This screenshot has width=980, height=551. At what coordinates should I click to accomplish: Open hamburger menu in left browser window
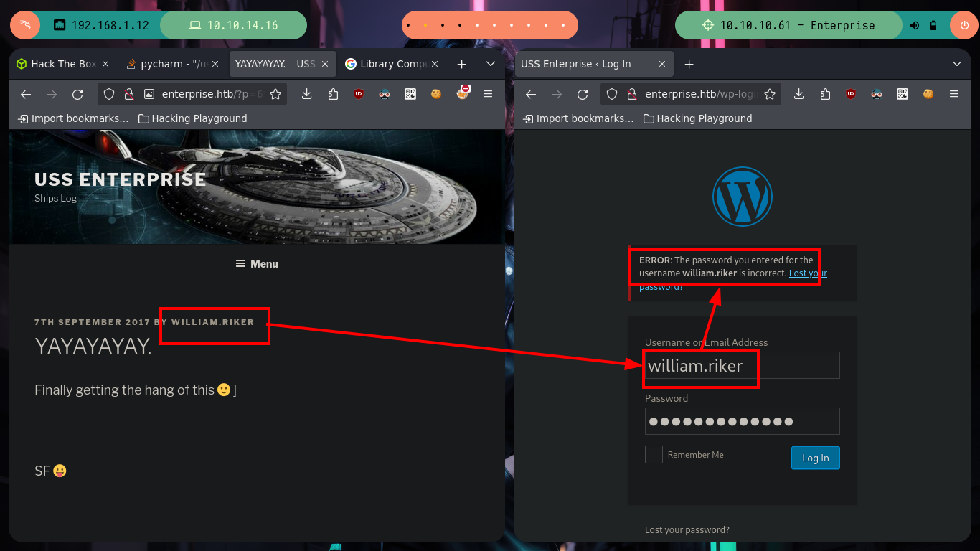(x=488, y=94)
